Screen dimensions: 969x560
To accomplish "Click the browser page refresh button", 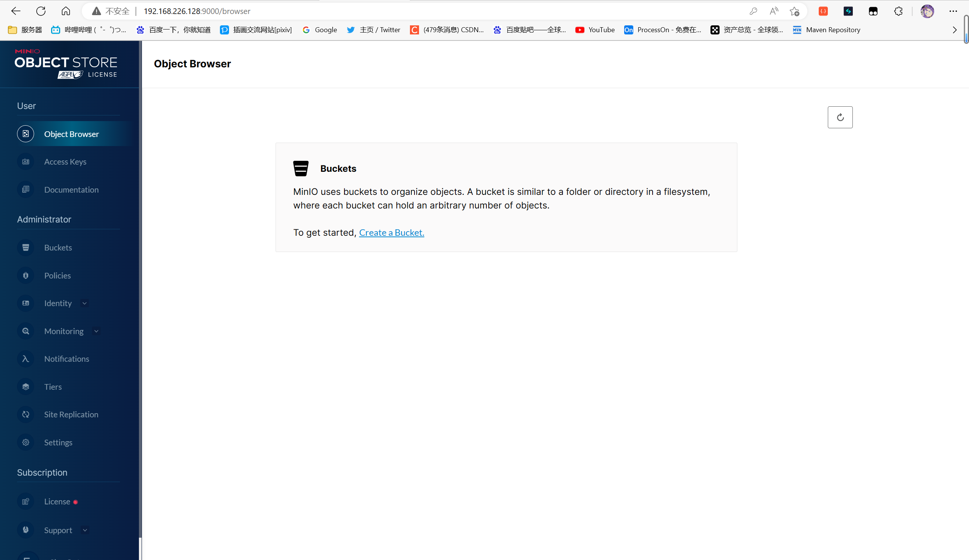I will [41, 11].
